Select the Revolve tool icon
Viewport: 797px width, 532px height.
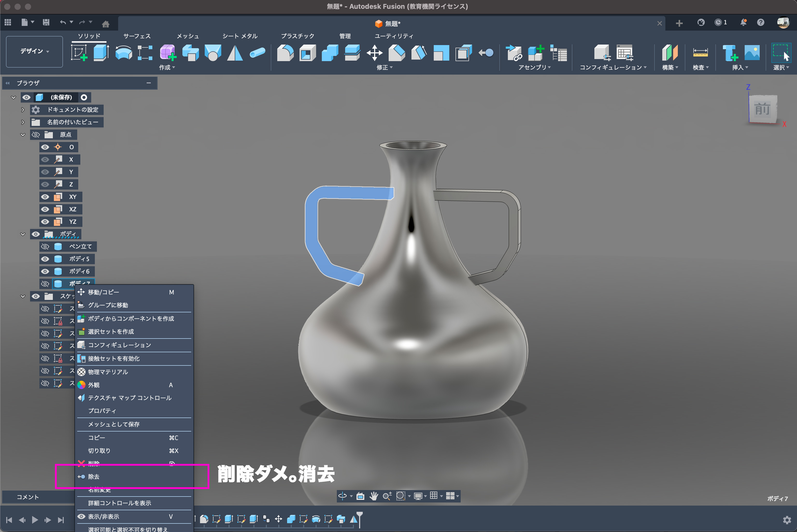[x=123, y=53]
